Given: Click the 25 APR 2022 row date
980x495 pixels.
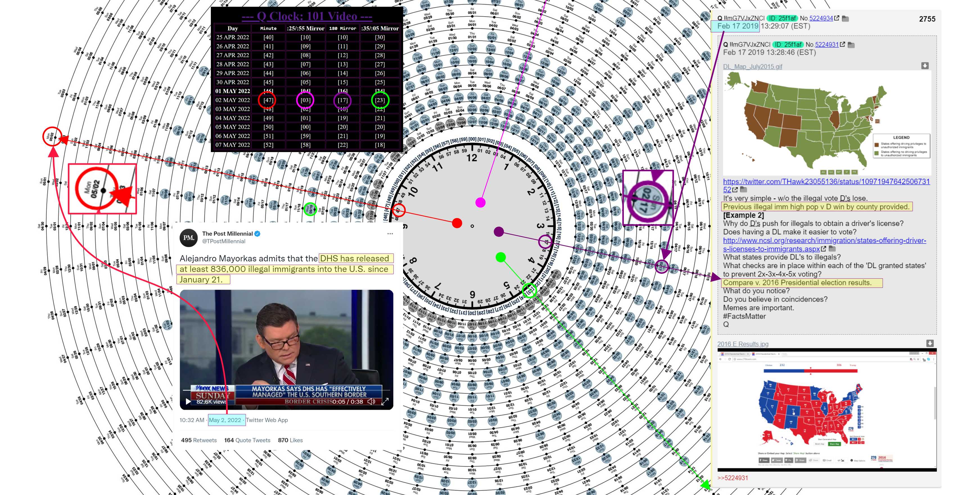Looking at the screenshot, I should point(232,37).
